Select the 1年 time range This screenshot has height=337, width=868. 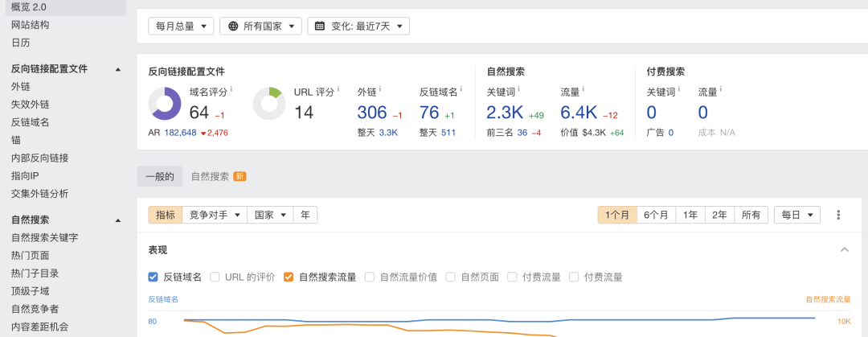tap(690, 215)
